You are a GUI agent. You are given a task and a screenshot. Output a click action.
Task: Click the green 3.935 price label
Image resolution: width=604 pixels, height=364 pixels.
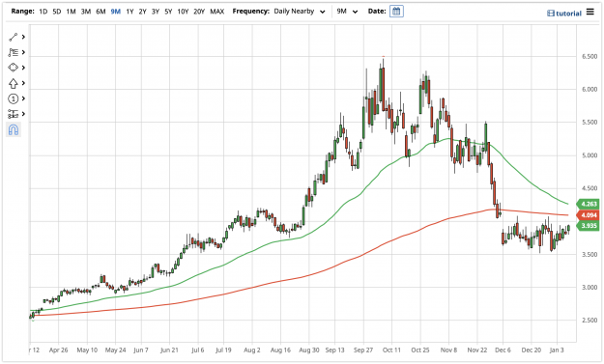589,226
